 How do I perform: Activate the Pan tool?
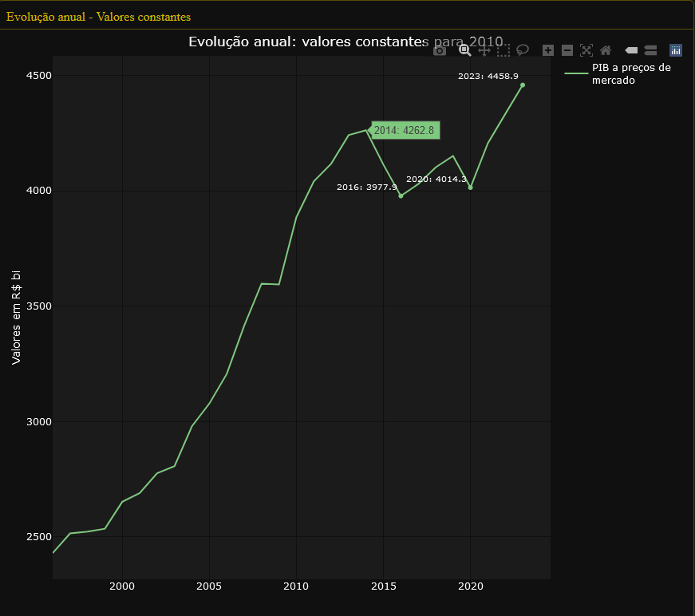(484, 50)
